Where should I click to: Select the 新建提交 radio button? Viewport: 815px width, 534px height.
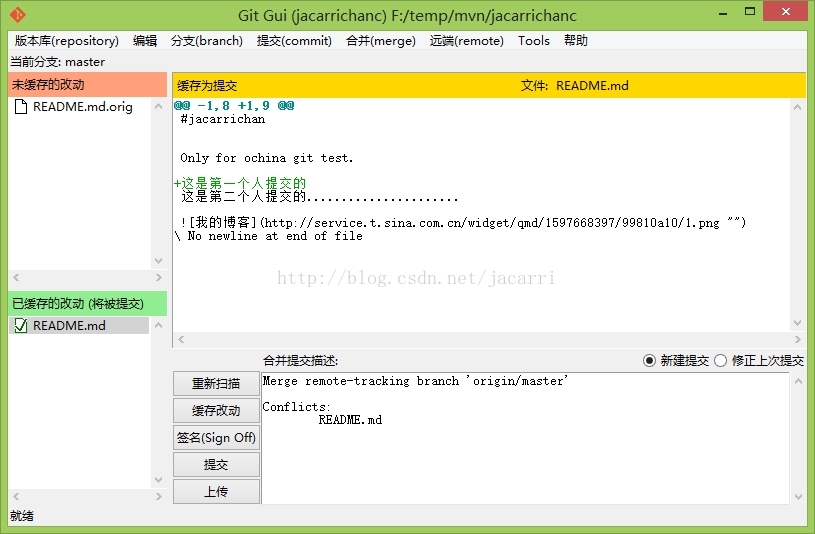[649, 360]
